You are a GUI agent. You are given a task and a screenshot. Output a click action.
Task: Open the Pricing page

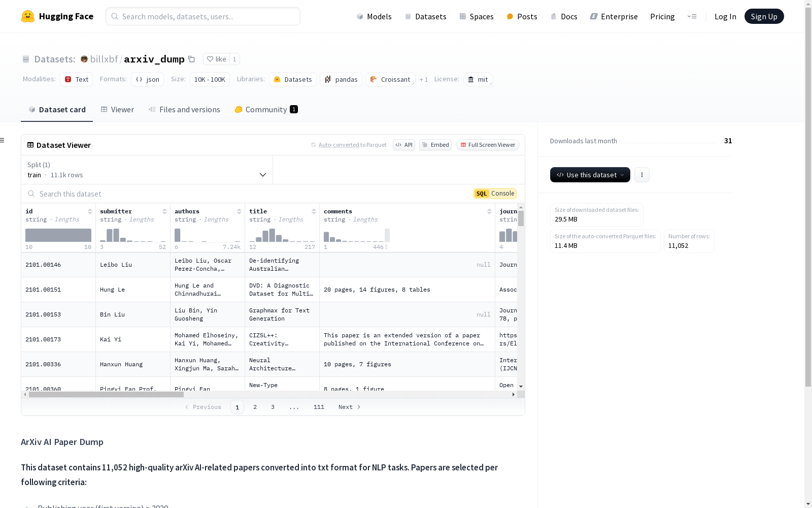[x=662, y=16]
